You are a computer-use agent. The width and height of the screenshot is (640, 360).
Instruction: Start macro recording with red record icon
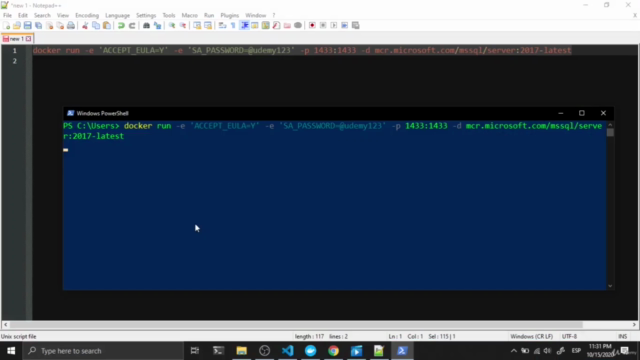point(312,25)
